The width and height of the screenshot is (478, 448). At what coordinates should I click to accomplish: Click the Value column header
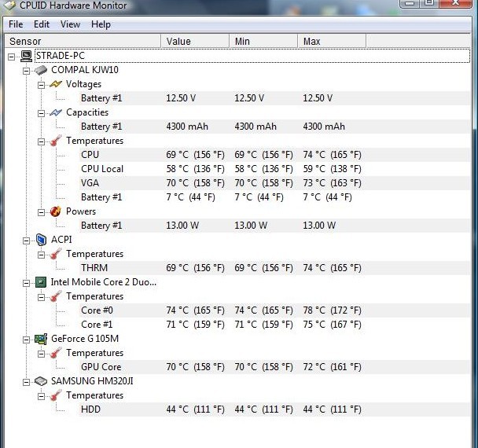coord(195,41)
